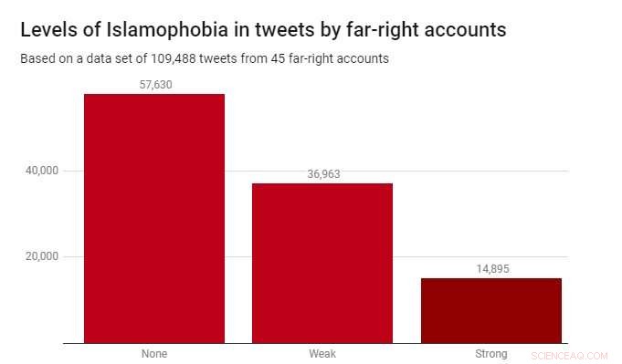The image size is (622, 364).
Task: Click the 20,000 y-axis tick label
Action: point(42,256)
